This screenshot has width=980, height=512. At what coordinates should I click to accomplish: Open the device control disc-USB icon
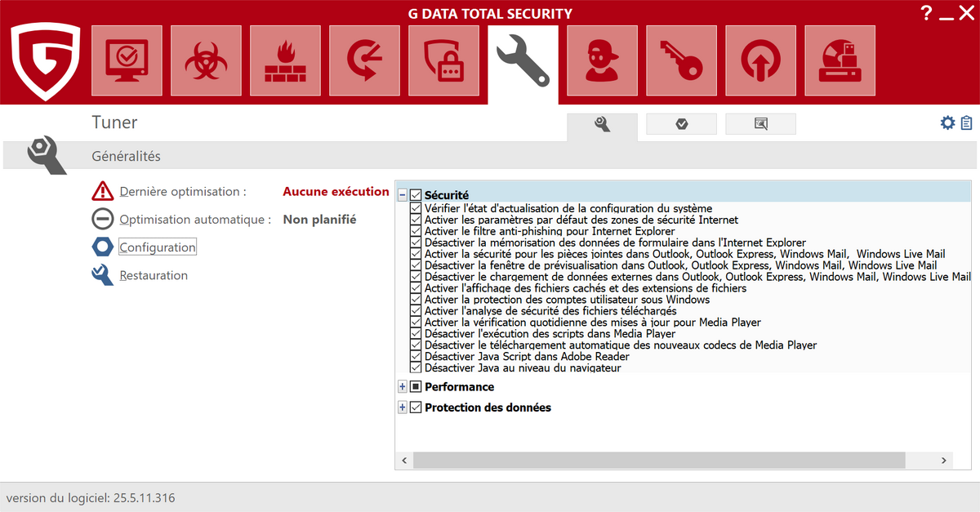(x=840, y=60)
